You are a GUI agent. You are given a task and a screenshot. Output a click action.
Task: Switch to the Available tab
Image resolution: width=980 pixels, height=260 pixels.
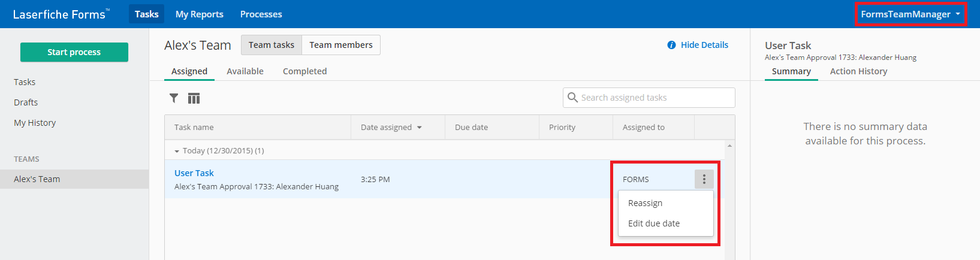(245, 71)
